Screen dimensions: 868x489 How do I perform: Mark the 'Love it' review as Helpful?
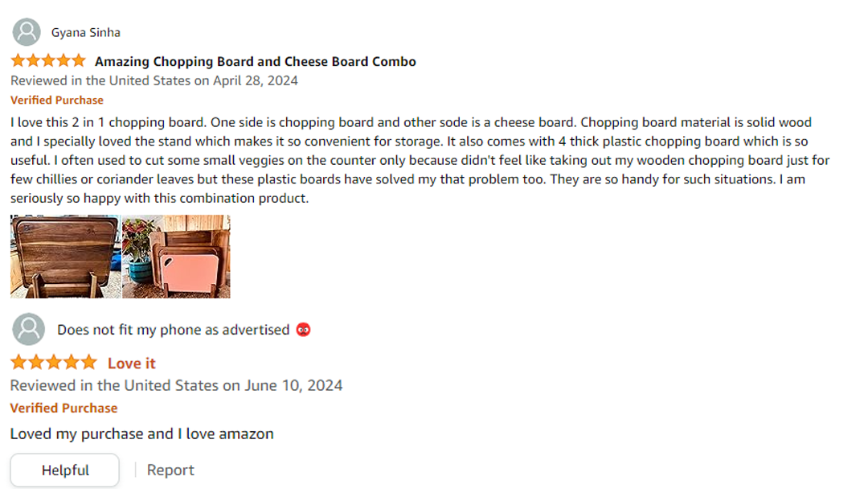coord(64,471)
